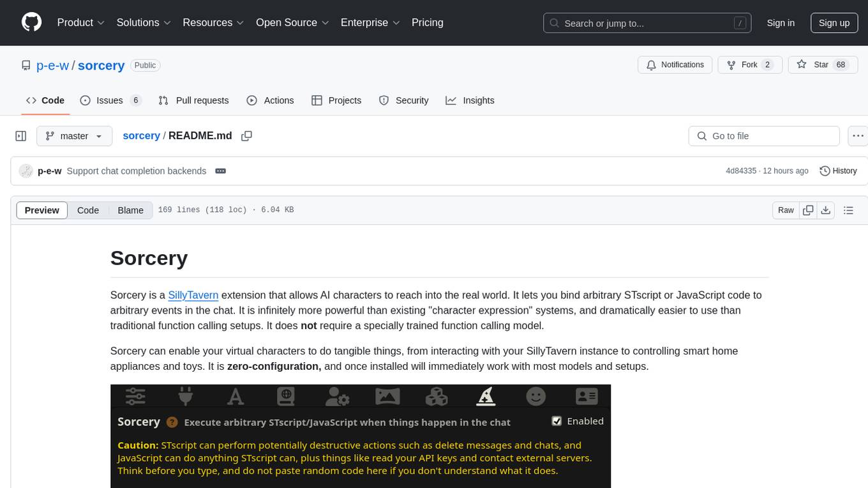Open the Sign up page
The image size is (868, 488).
tap(834, 23)
